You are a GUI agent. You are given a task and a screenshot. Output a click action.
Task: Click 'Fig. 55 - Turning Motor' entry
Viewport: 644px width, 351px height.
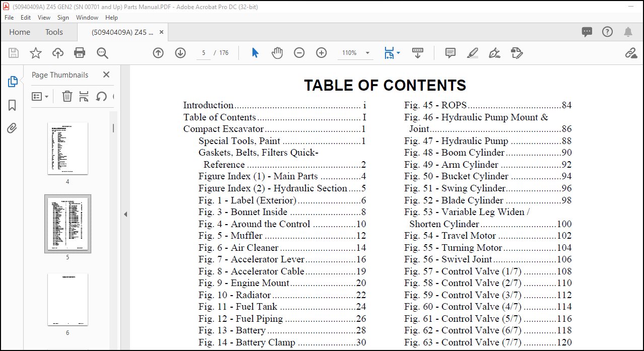[488, 247]
